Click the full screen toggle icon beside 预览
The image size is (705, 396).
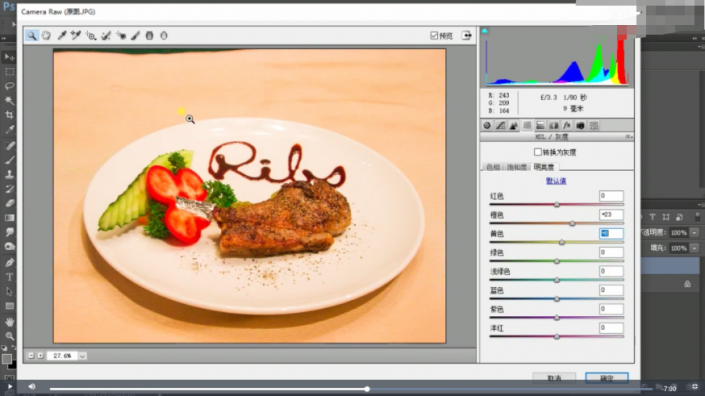[467, 36]
